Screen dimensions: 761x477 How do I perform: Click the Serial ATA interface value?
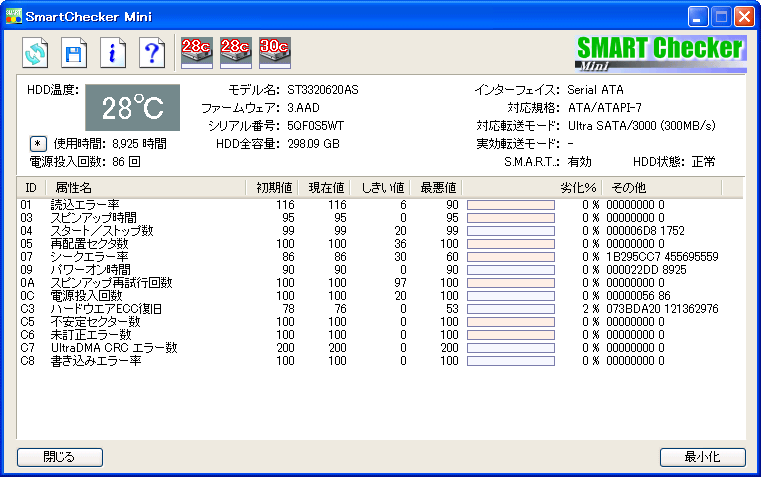pyautogui.click(x=596, y=90)
